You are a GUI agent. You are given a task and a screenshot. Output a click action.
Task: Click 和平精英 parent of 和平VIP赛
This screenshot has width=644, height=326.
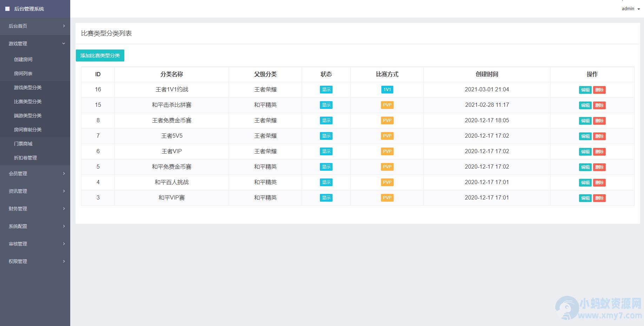[x=265, y=198]
